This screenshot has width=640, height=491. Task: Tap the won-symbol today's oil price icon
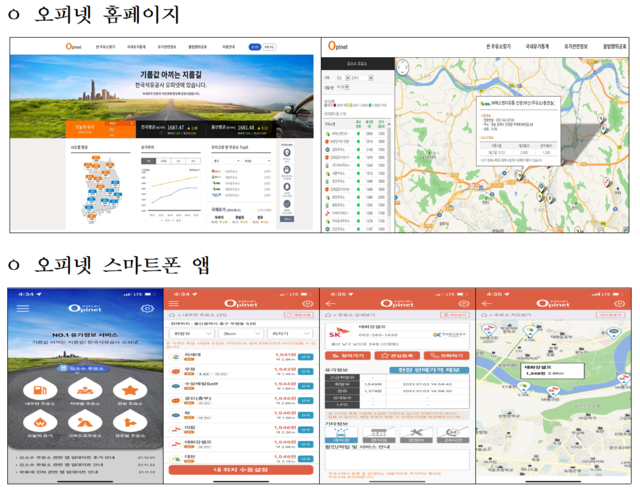[x=40, y=422]
